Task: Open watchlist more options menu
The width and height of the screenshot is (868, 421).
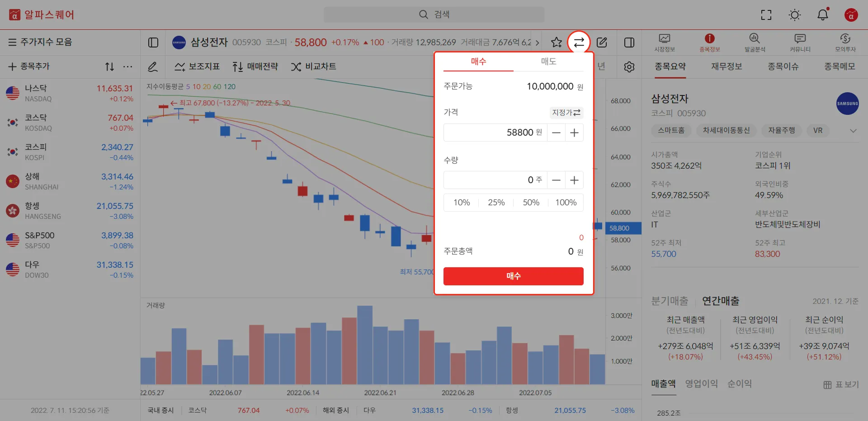Action: pos(128,67)
